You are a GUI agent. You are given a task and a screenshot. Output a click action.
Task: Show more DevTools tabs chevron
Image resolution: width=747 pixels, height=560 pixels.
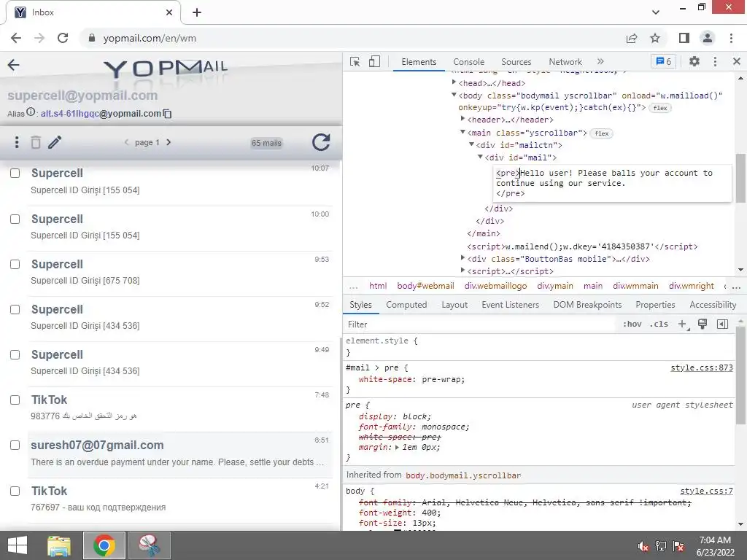(600, 61)
